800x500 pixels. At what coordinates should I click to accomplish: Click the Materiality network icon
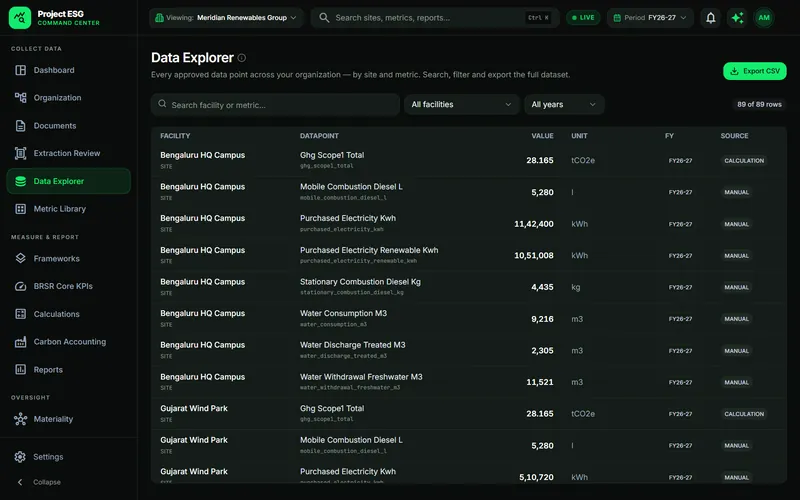click(x=20, y=419)
